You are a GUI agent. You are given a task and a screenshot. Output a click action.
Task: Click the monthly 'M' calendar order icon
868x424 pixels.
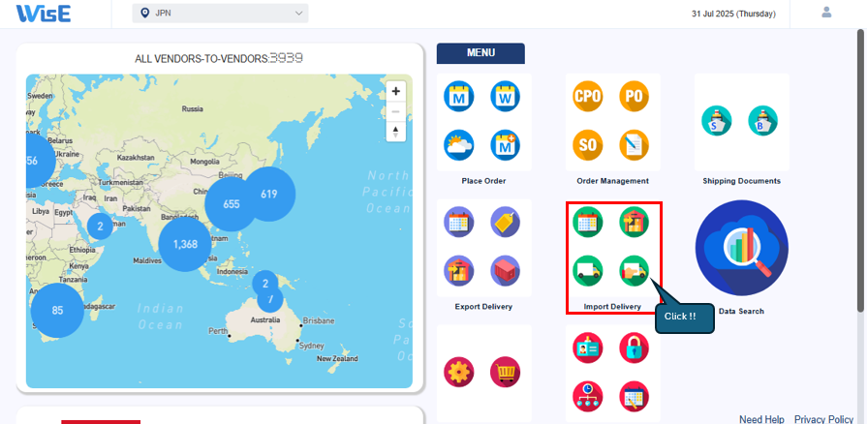click(x=458, y=96)
